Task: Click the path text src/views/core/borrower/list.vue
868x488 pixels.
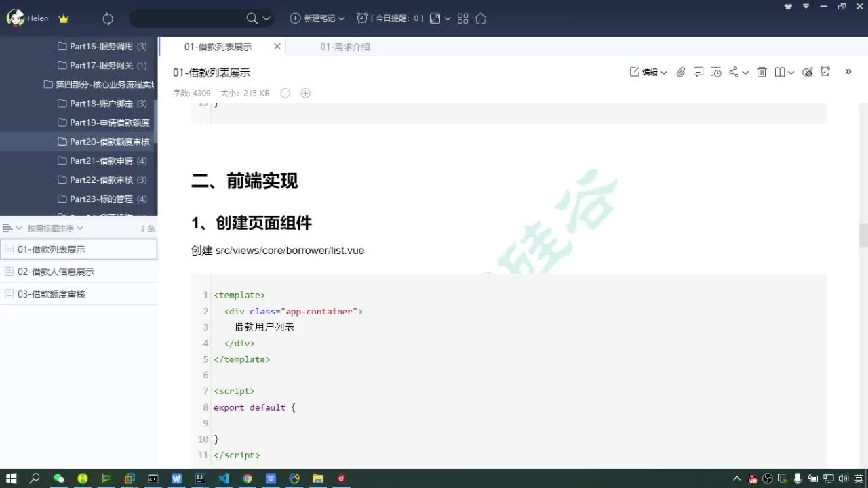Action: (x=290, y=250)
